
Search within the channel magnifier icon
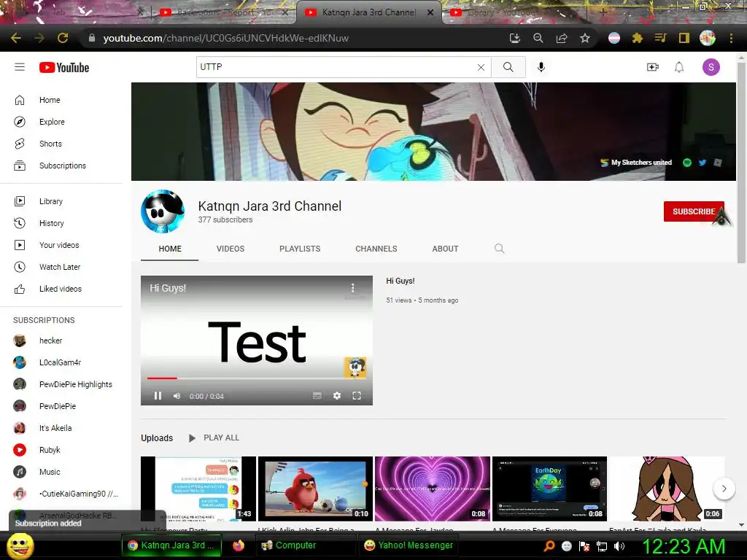(x=499, y=248)
